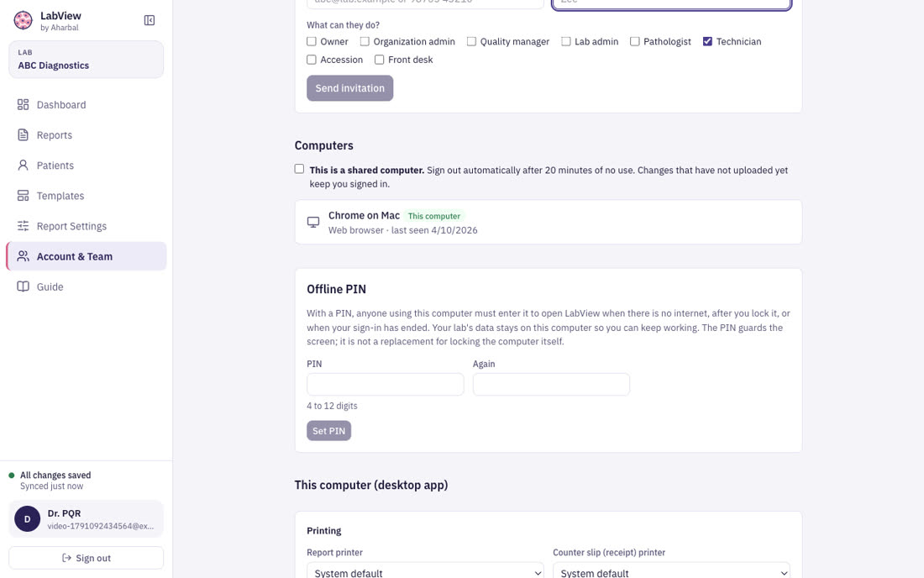Screen dimensions: 924x578
Task: Click the Patients person icon
Action: 23,166
